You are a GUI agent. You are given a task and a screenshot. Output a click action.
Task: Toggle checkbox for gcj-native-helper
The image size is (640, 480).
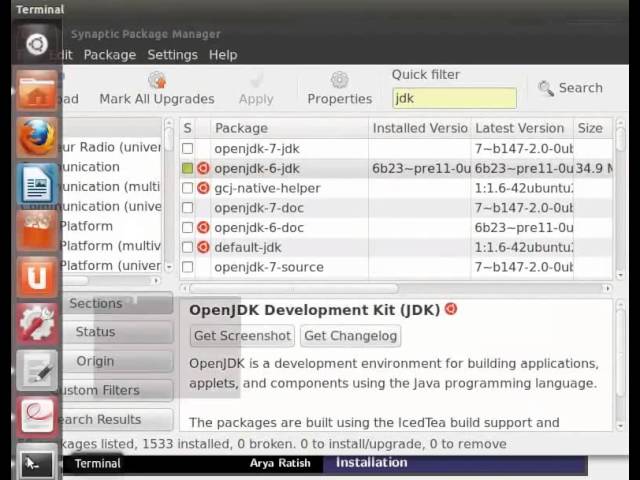coord(187,188)
